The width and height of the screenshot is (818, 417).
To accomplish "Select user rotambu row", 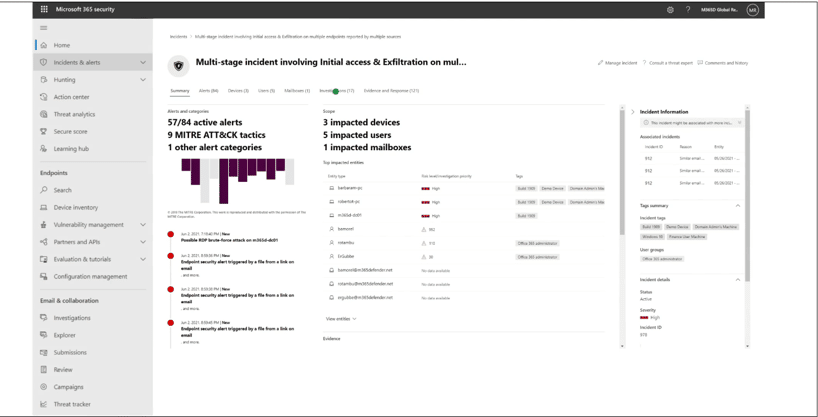I will point(464,243).
